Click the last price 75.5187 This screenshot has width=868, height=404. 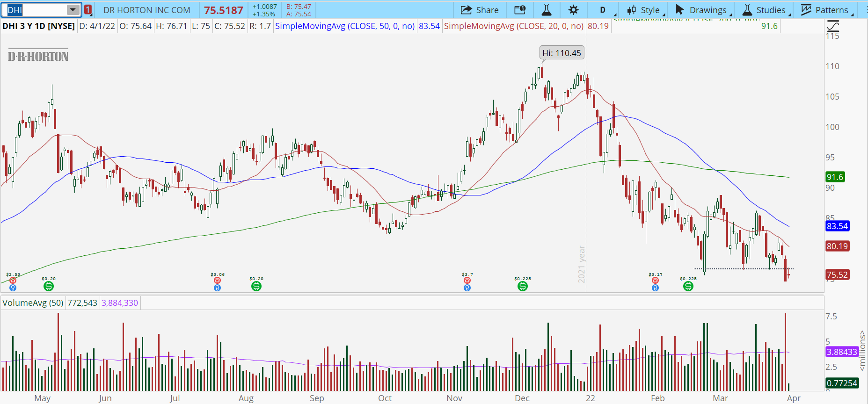point(224,10)
